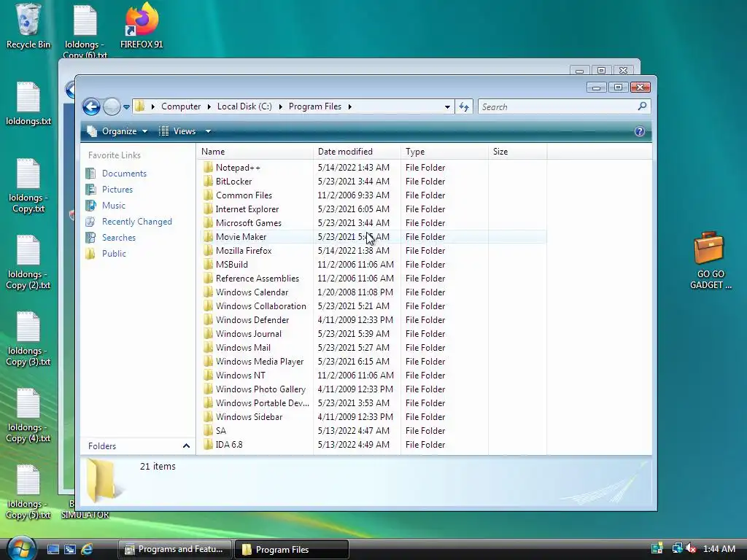Viewport: 747px width, 560px height.
Task: Select the BitLocker folder icon
Action: point(208,182)
